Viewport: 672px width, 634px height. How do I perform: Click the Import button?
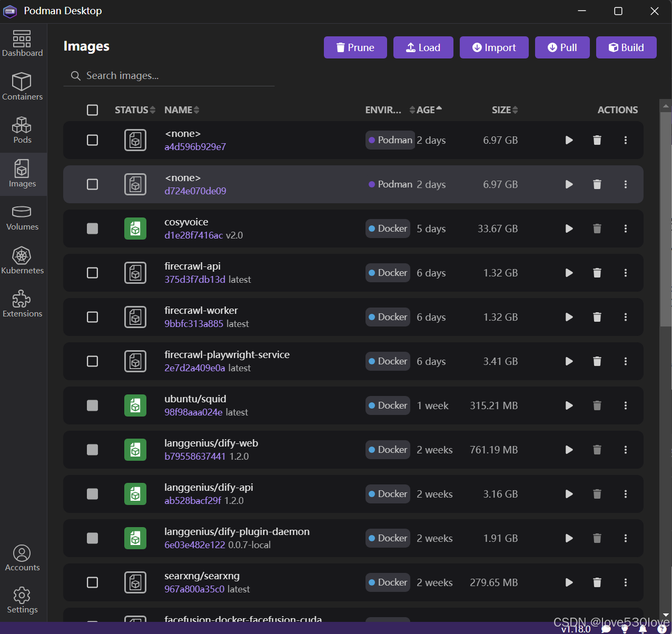(x=494, y=47)
